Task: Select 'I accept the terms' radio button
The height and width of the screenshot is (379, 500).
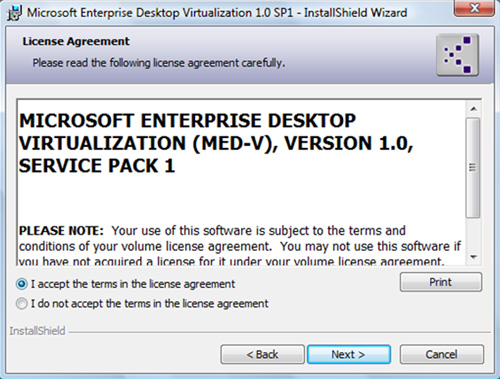Action: (22, 284)
